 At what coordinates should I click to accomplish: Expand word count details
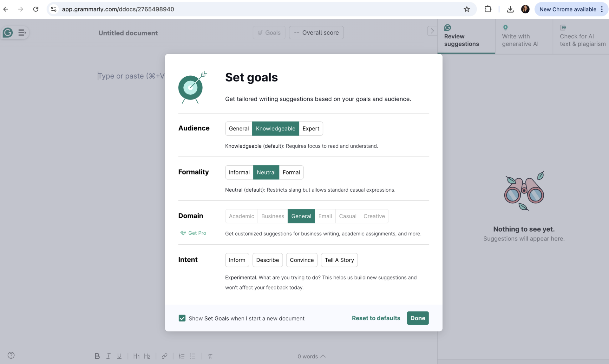point(323,356)
